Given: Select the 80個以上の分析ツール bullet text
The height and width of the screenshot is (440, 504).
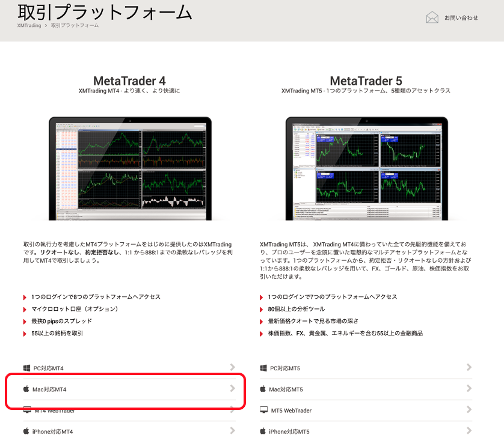Looking at the screenshot, I should [x=297, y=309].
